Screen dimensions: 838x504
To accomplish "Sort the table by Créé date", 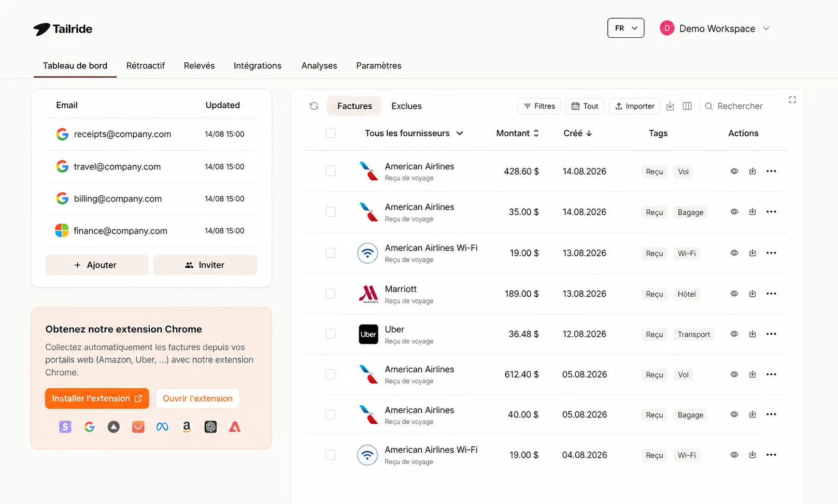I will (x=577, y=133).
